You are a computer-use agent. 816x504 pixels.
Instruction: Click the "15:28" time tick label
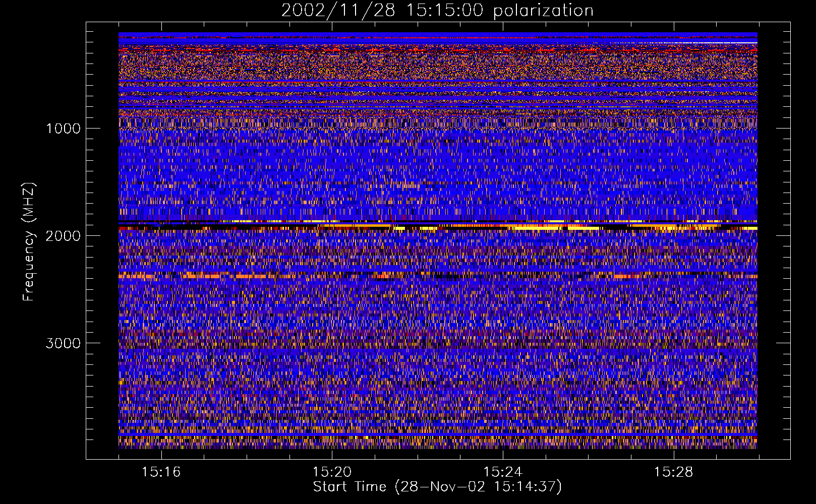(x=674, y=472)
